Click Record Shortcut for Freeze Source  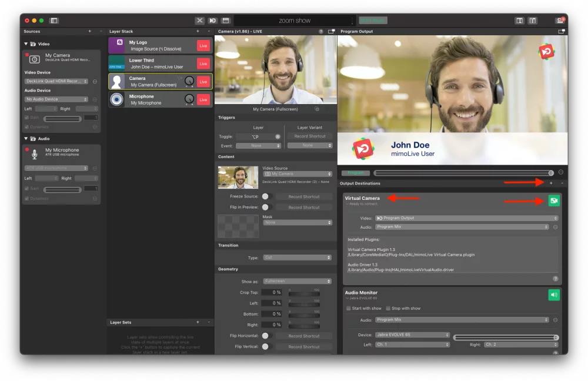[x=304, y=197]
